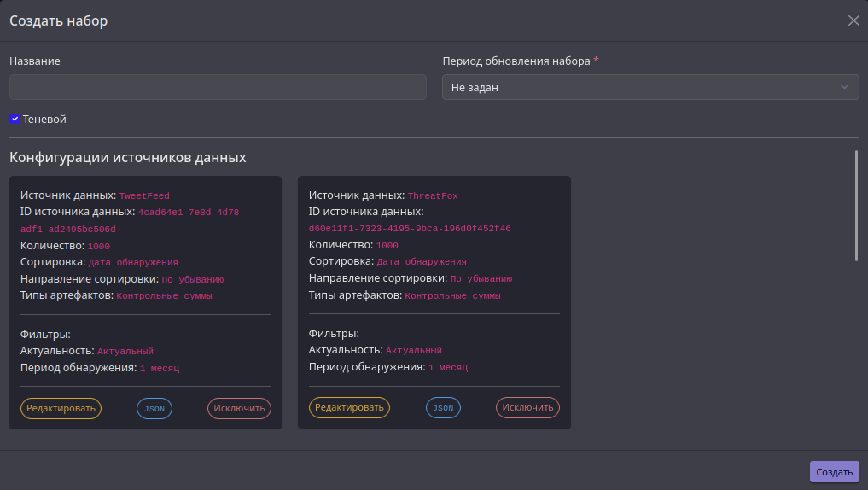Click Исключить on the ThreatFox card
Screen dimensions: 868x490
(527, 409)
